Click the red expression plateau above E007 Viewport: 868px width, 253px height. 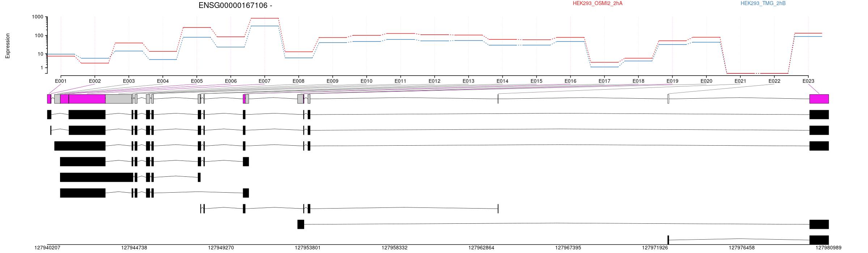click(264, 18)
